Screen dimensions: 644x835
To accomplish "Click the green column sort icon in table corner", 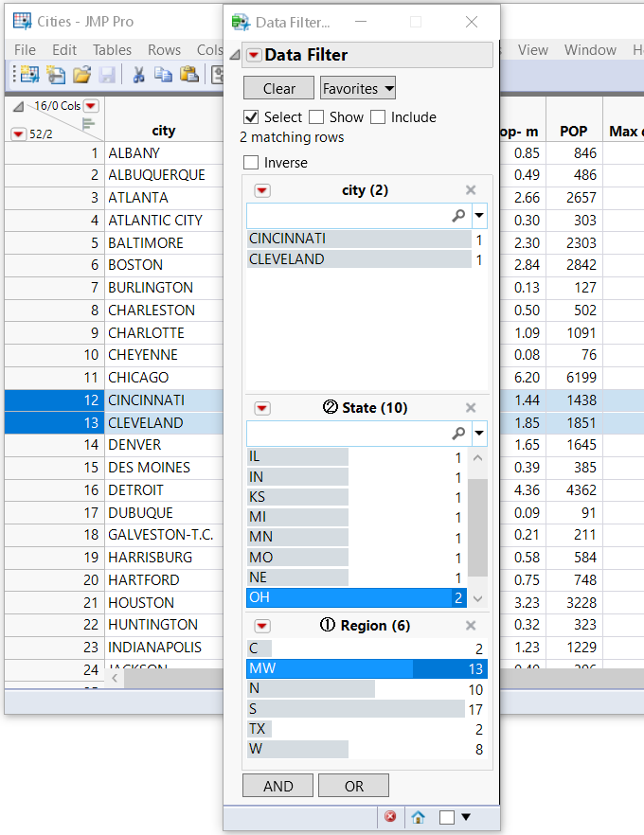I will click(88, 124).
